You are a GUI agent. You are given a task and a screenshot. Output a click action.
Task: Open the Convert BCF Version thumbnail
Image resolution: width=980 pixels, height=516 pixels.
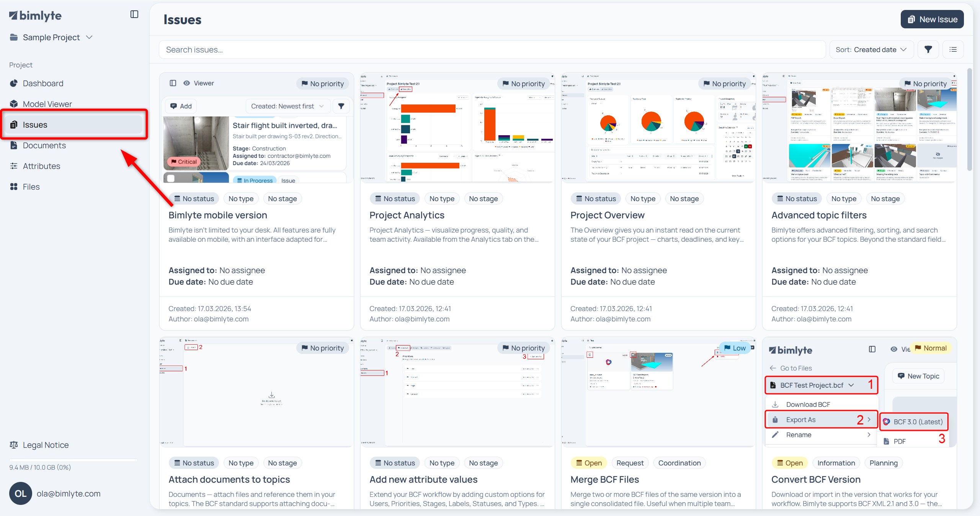point(859,392)
